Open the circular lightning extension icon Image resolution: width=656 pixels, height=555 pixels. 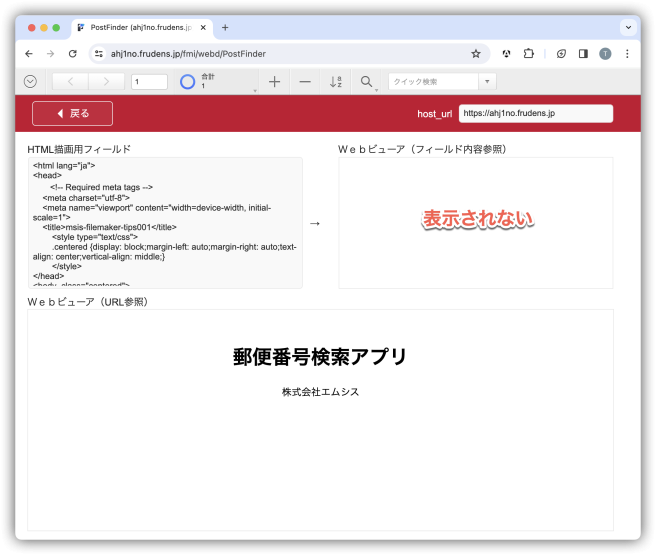tap(561, 54)
